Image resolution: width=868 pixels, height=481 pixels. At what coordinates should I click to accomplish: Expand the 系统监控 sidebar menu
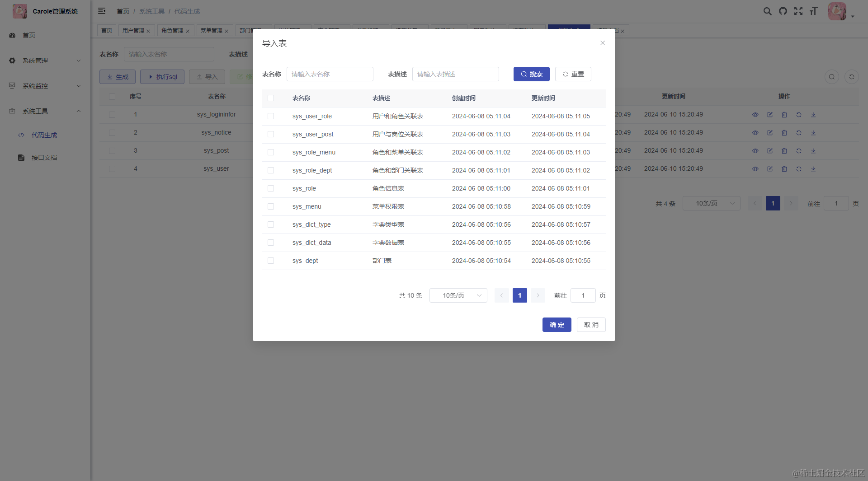click(45, 86)
